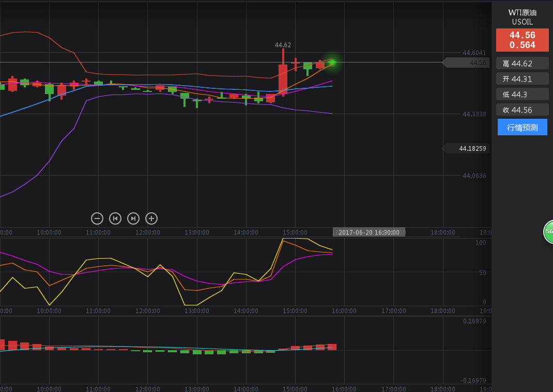The height and width of the screenshot is (392, 553).
Task: Select the 开 44.31 open price field
Action: click(522, 79)
